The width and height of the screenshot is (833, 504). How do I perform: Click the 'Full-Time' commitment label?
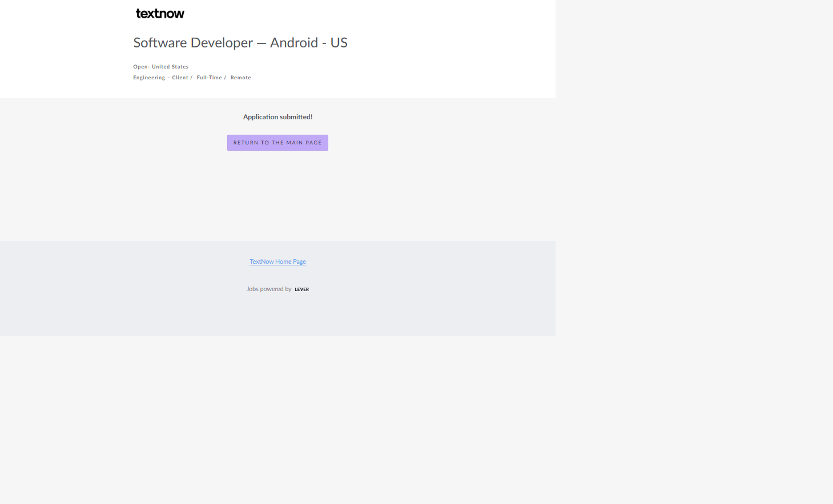pos(209,78)
